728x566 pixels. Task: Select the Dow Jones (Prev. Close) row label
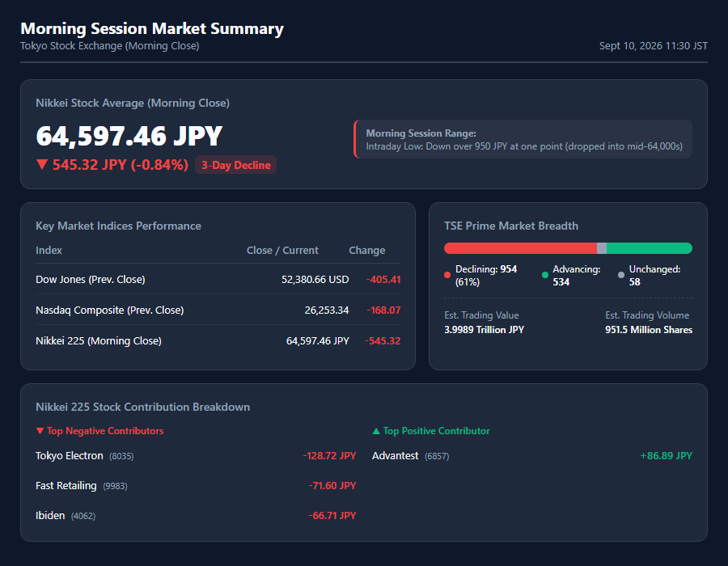[91, 279]
